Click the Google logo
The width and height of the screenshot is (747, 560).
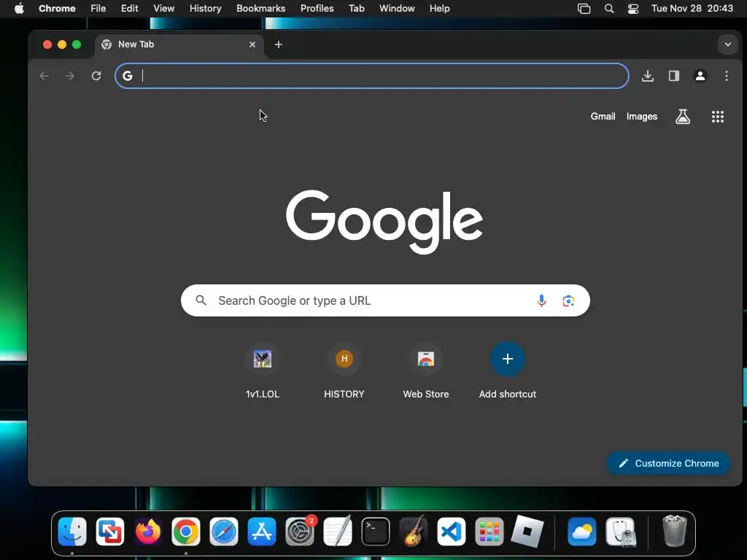[384, 222]
